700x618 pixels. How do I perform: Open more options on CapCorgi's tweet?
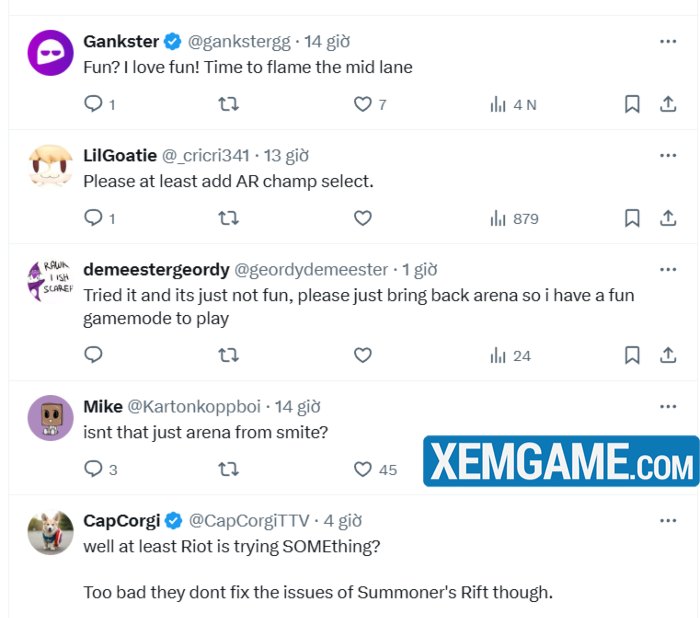pyautogui.click(x=668, y=521)
